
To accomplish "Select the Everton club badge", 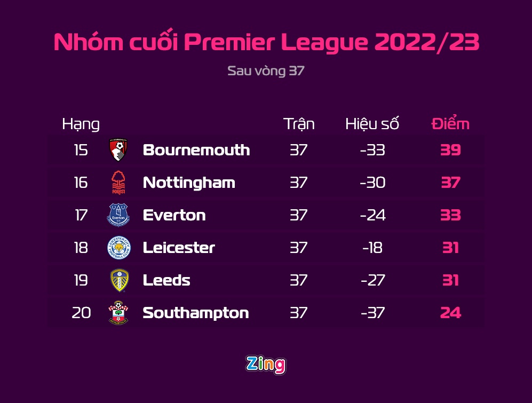I will click(x=118, y=215).
